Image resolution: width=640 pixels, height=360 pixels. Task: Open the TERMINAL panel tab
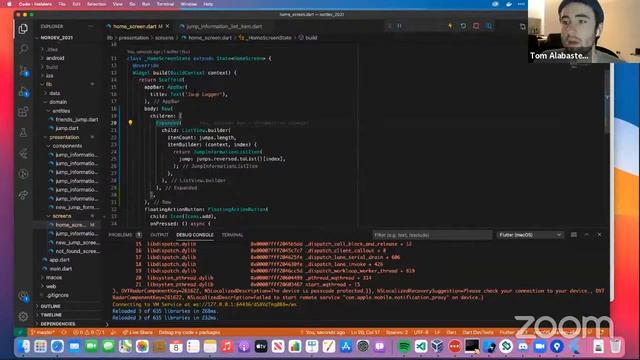tap(232, 235)
